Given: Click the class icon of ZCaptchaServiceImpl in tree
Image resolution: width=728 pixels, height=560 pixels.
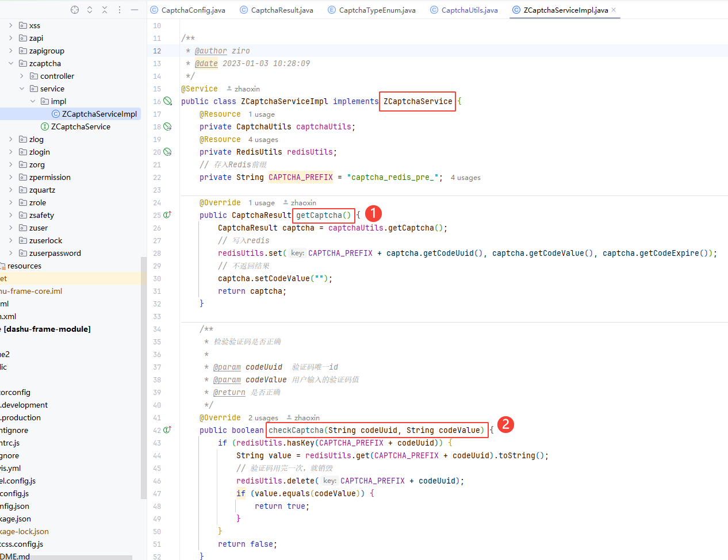Looking at the screenshot, I should (56, 114).
